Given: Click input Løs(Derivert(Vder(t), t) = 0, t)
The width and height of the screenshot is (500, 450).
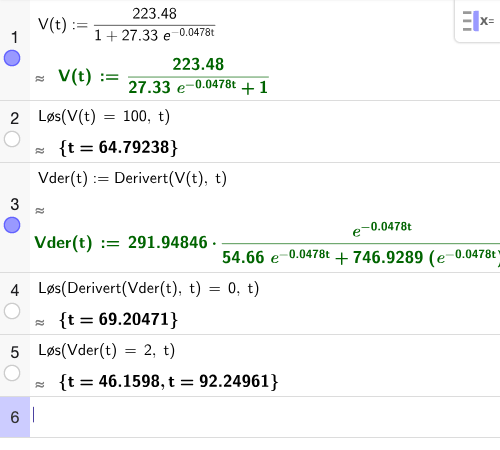Looking at the screenshot, I should point(149,289).
